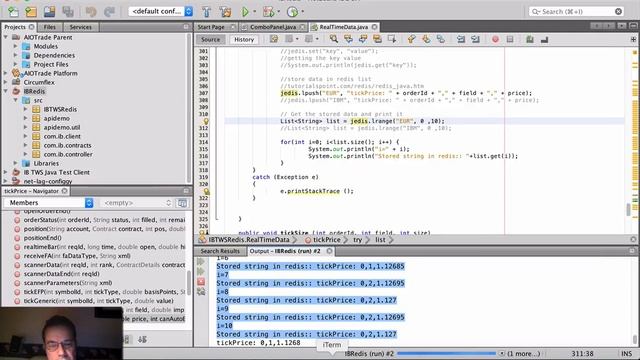The width and height of the screenshot is (640, 360).
Task: Expand the AIOTrade Platform project
Action: 6,73
